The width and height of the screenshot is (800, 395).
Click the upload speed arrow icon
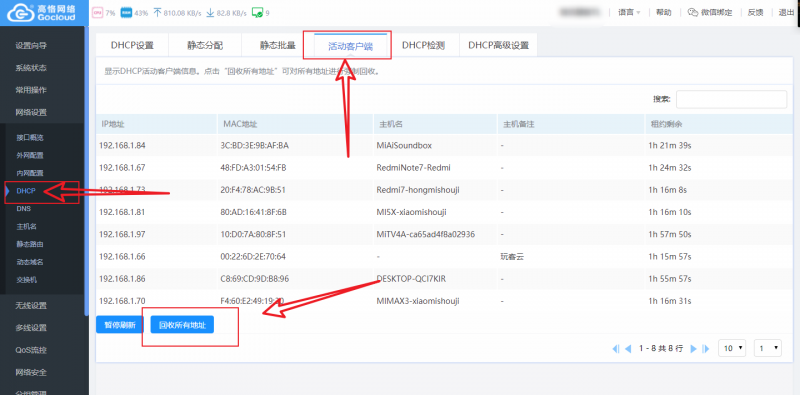tap(157, 13)
